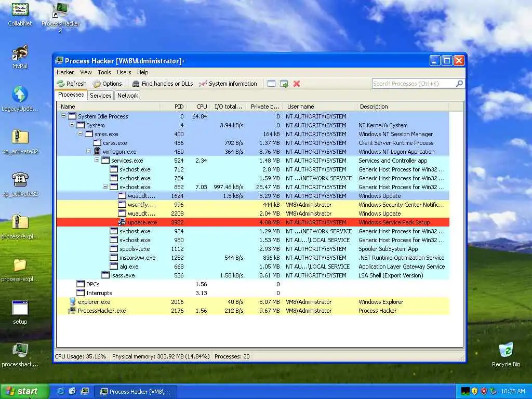Open the Recycle Bin
532x399 pixels.
pos(506,355)
